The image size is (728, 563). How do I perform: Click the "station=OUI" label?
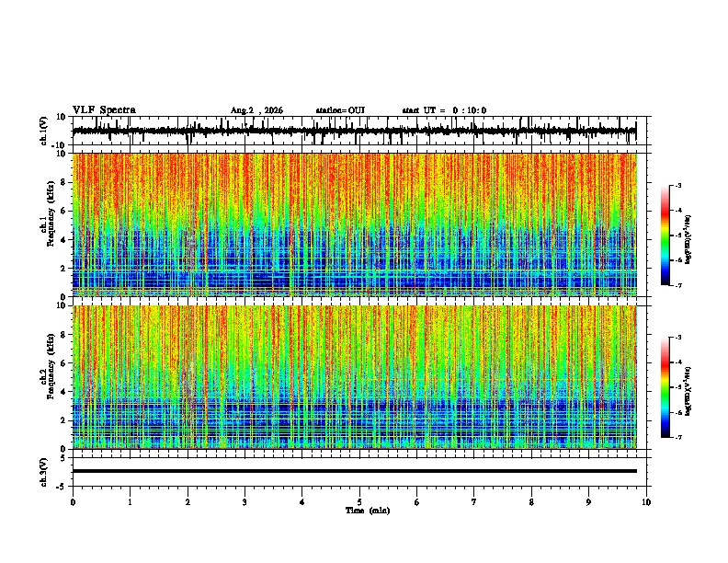(340, 110)
